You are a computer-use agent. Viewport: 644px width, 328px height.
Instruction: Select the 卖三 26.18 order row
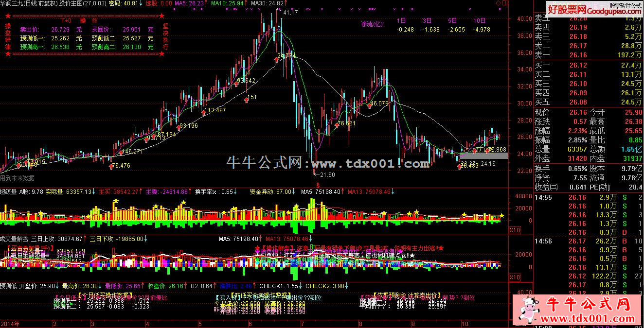589,36
